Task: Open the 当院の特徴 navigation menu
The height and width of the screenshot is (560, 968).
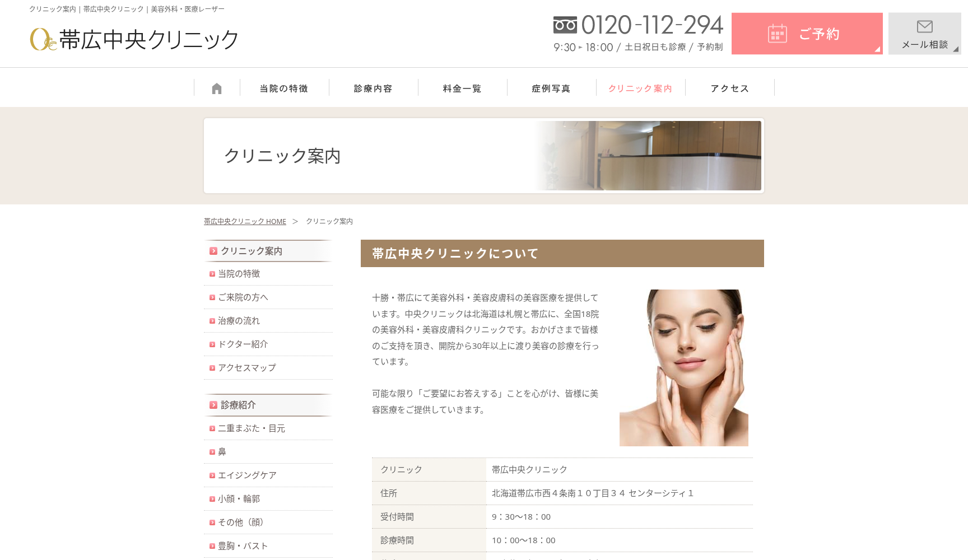Action: pyautogui.click(x=284, y=88)
